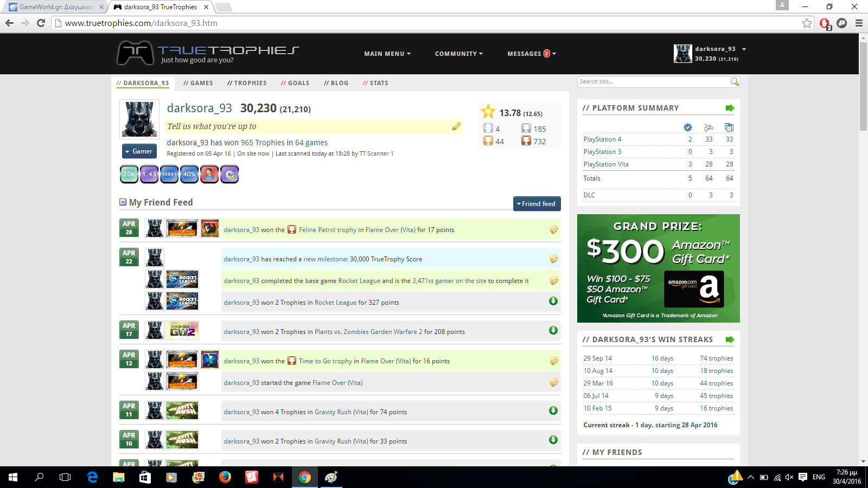Open Win Streaks green arrow
868x488 pixels.
click(730, 339)
